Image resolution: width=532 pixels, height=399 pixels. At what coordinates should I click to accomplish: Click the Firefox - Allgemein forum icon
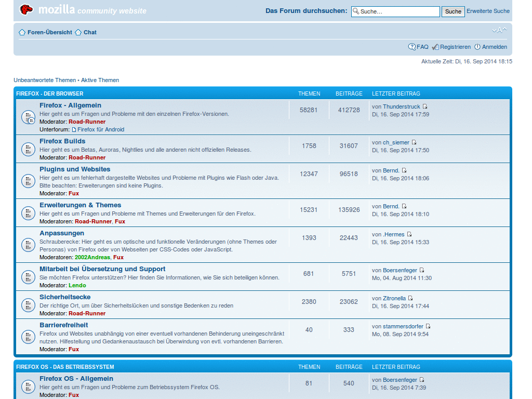28,117
